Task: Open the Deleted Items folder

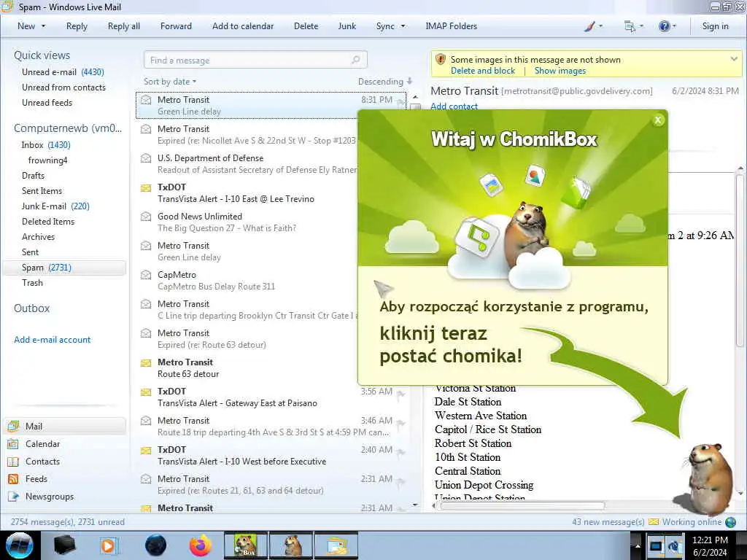Action: click(48, 222)
